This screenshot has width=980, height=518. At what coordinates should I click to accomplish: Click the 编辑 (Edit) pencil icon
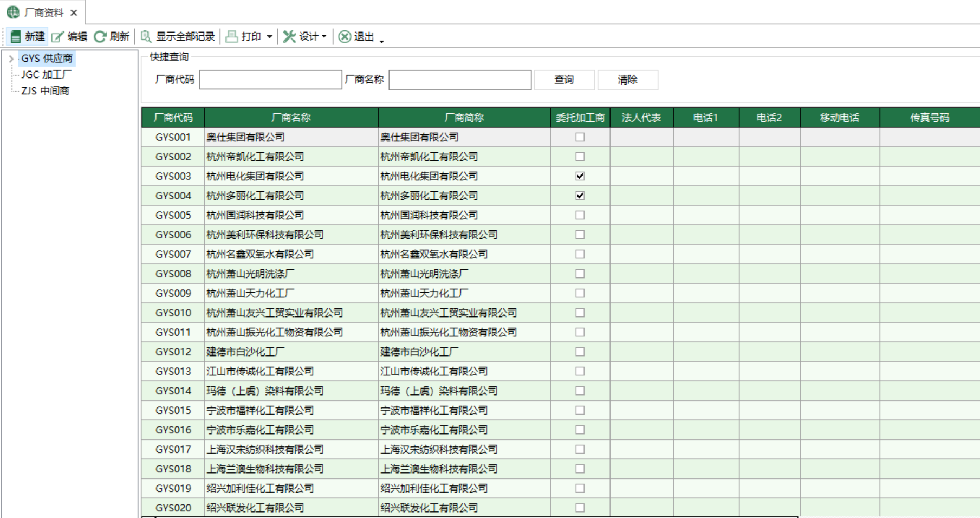pos(58,36)
